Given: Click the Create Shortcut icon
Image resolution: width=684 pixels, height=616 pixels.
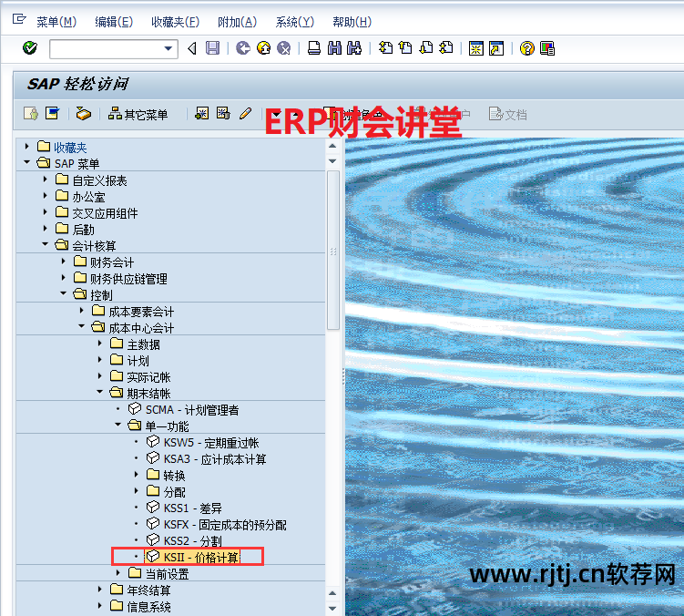Looking at the screenshot, I should coord(496,48).
